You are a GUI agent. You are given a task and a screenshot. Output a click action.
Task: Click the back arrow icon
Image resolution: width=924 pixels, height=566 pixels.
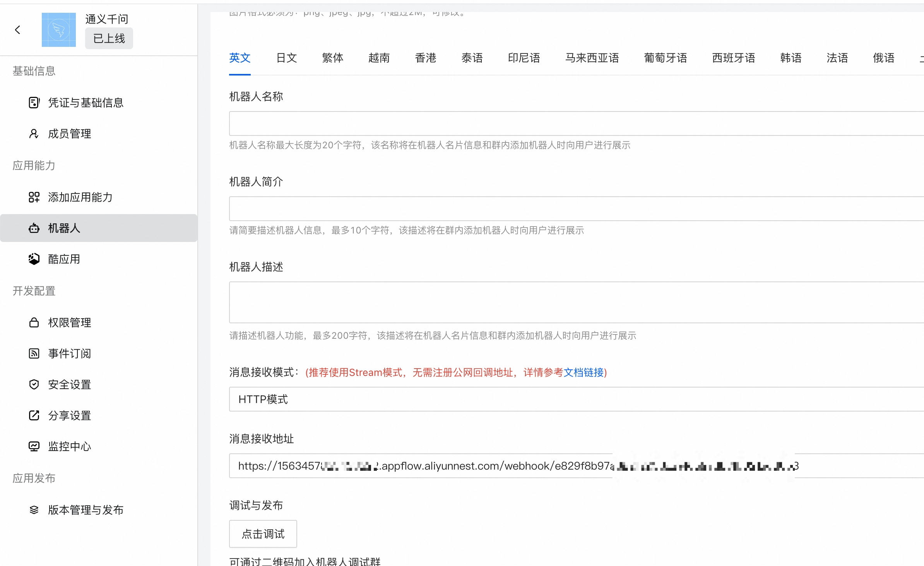[17, 30]
